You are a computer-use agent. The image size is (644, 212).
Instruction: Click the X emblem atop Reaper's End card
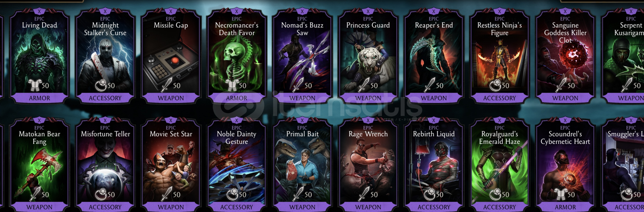pos(434,11)
